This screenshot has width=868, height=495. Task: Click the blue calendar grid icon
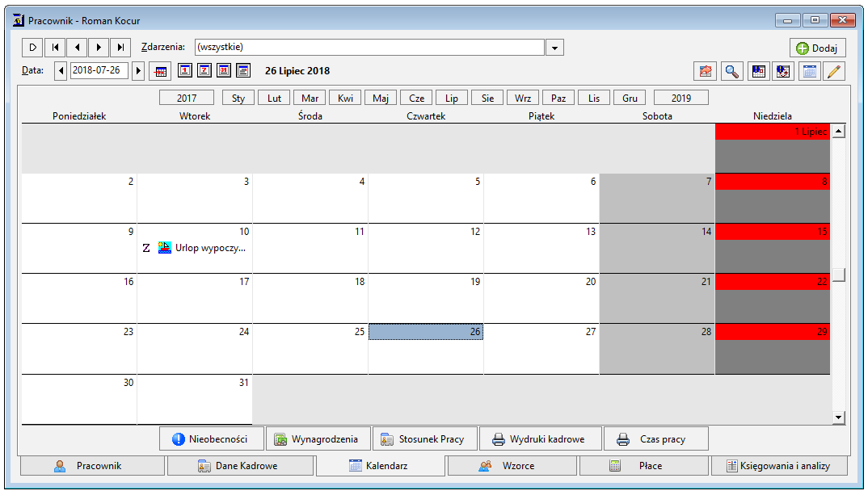point(809,71)
